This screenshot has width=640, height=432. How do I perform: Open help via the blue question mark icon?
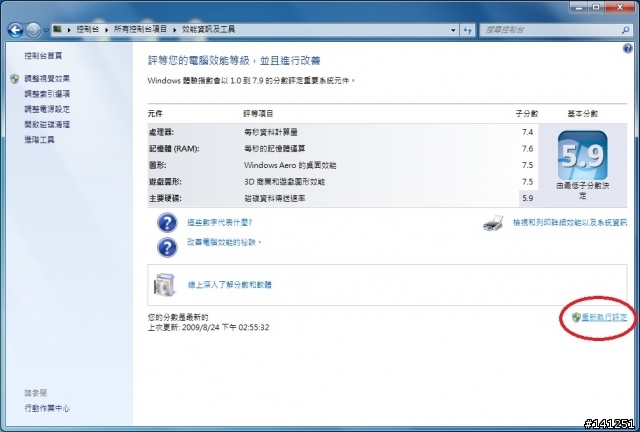[627, 49]
